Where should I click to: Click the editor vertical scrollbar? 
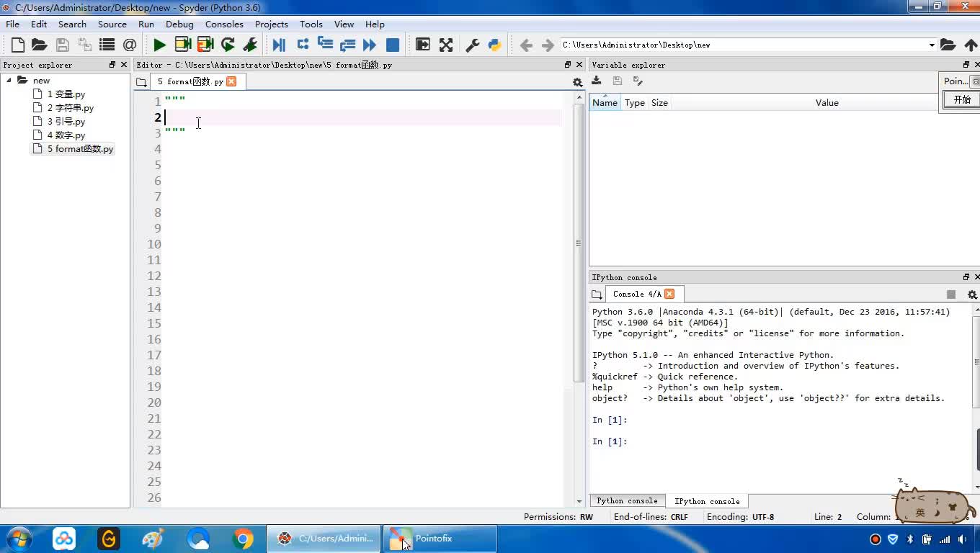579,243
